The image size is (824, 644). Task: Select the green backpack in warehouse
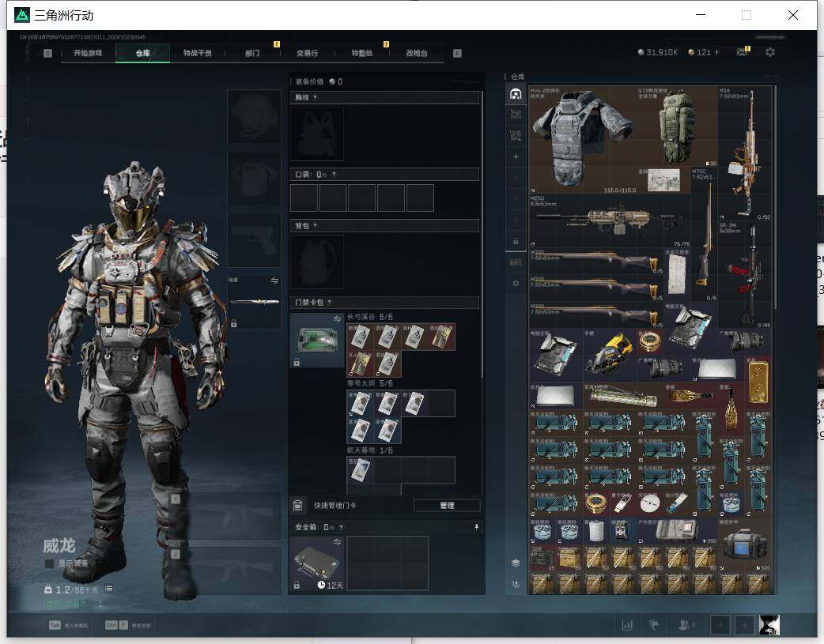coord(677,127)
